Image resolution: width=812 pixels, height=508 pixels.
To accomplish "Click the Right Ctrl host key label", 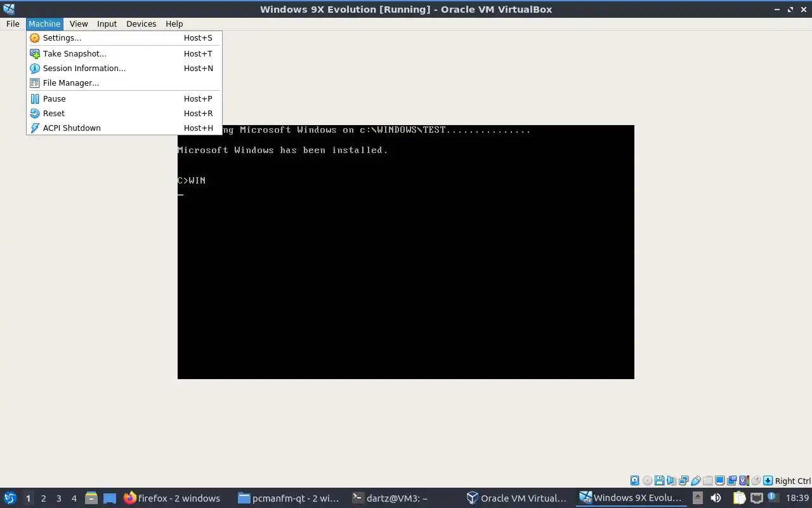I will 793,481.
